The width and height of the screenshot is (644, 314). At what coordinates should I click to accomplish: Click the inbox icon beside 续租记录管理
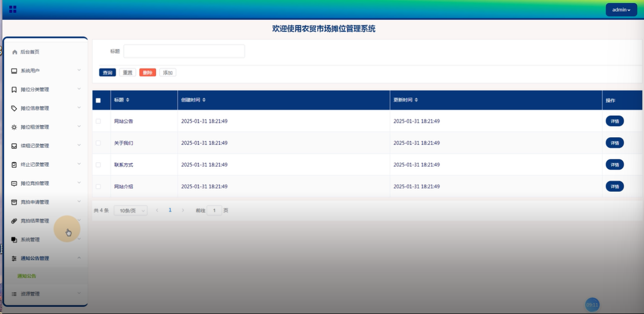14,146
